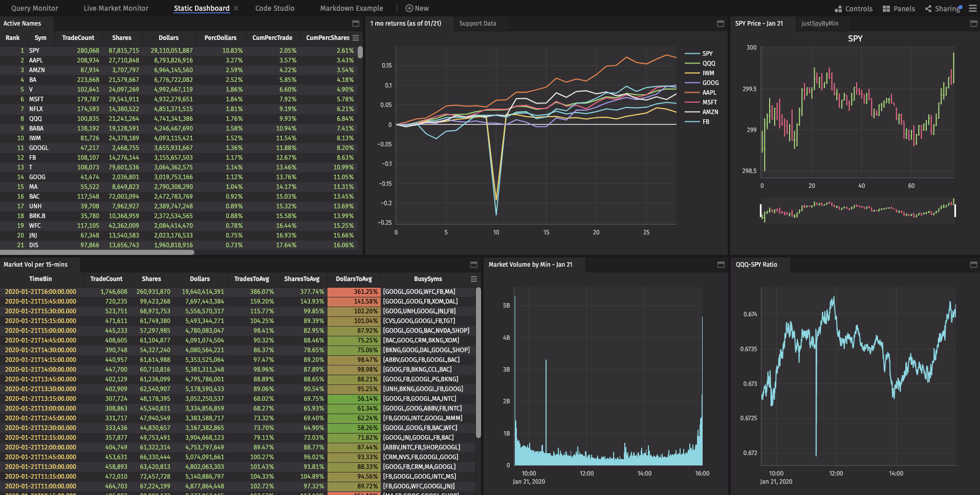Create a New dashboard tab

click(417, 8)
